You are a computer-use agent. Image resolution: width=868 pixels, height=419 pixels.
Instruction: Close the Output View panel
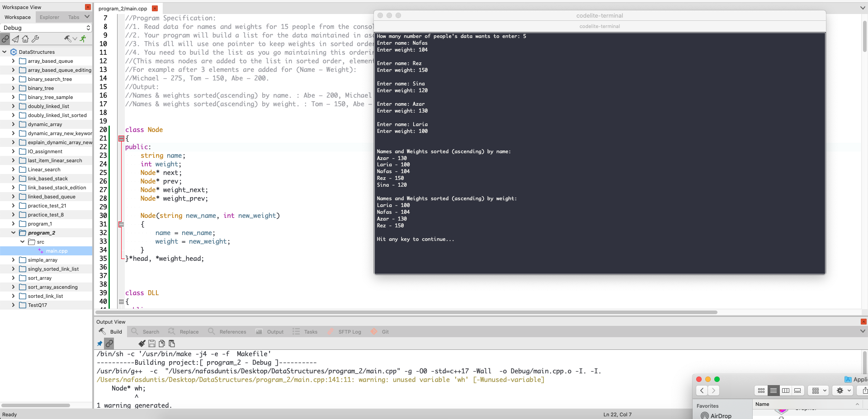coord(863,321)
